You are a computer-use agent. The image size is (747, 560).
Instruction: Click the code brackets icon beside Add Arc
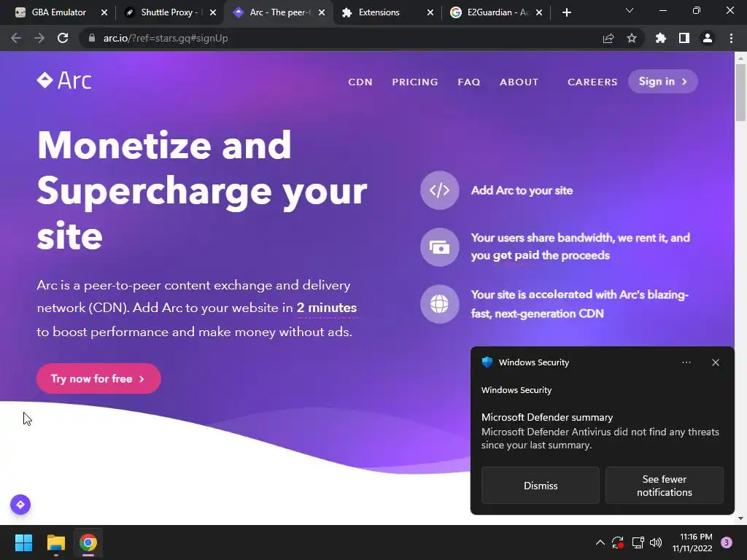pyautogui.click(x=439, y=190)
